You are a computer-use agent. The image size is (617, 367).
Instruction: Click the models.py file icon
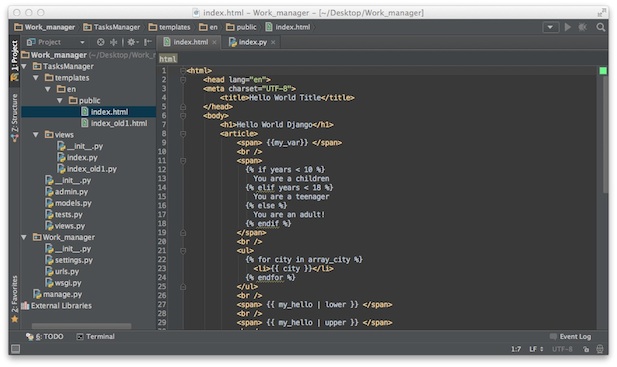(49, 203)
